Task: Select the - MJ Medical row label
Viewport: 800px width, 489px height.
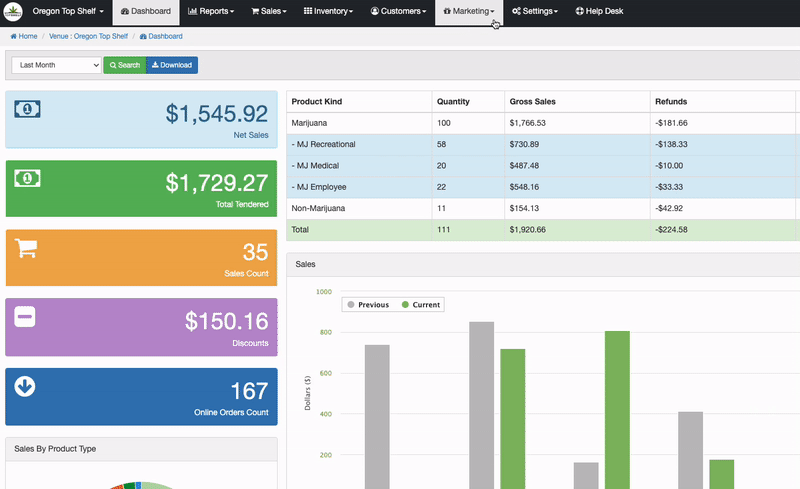Action: coord(315,166)
